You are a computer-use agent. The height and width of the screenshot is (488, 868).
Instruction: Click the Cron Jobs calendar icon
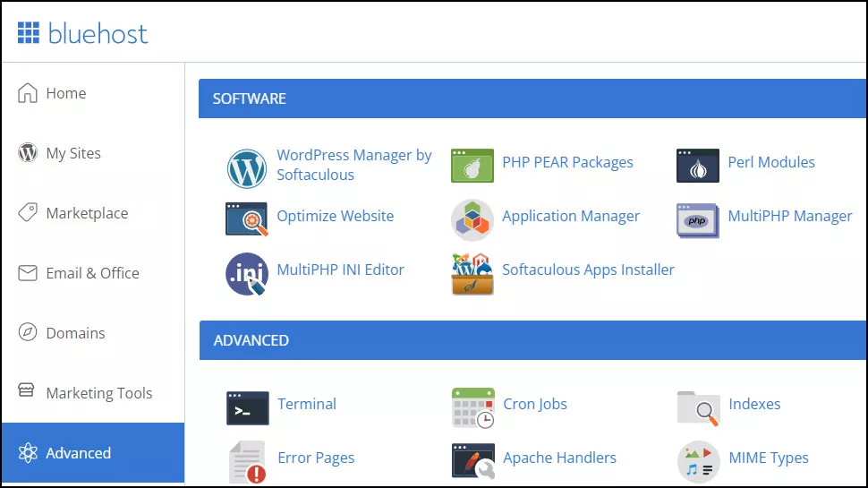click(473, 408)
